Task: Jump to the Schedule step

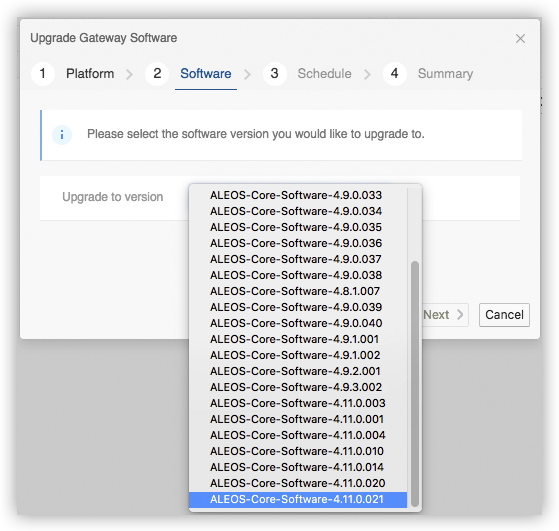Action: coord(324,73)
